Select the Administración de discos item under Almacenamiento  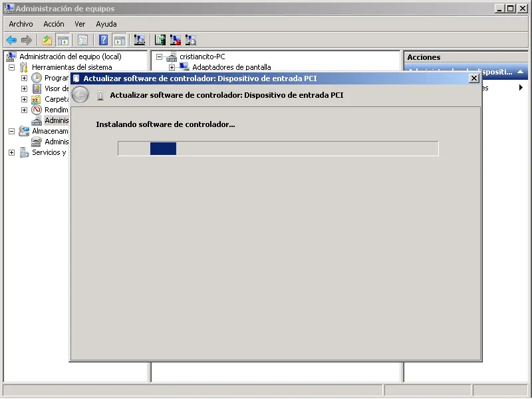pos(57,142)
